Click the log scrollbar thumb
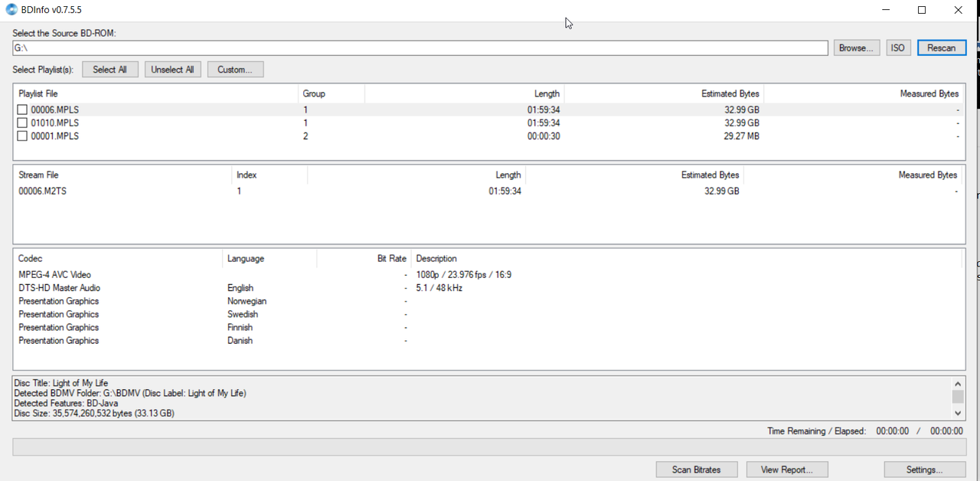 [958, 396]
